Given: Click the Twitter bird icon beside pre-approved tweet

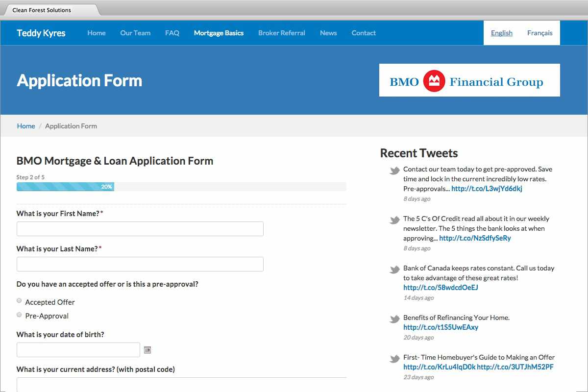Looking at the screenshot, I should [394, 171].
